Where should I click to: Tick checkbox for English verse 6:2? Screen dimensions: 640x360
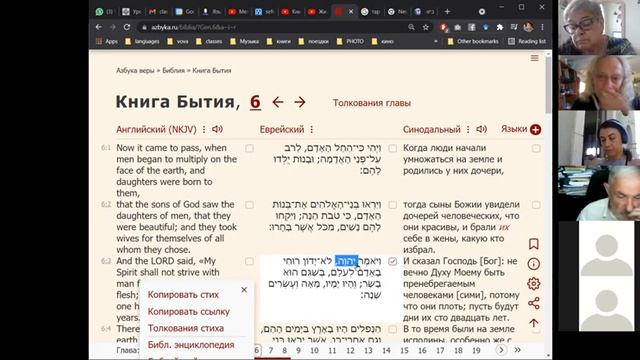pos(249,204)
